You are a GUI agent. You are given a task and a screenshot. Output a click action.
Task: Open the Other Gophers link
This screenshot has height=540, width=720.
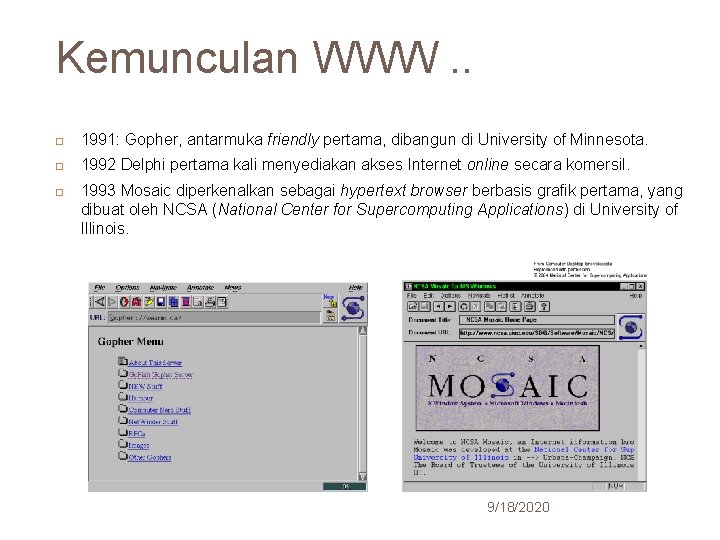point(150,458)
